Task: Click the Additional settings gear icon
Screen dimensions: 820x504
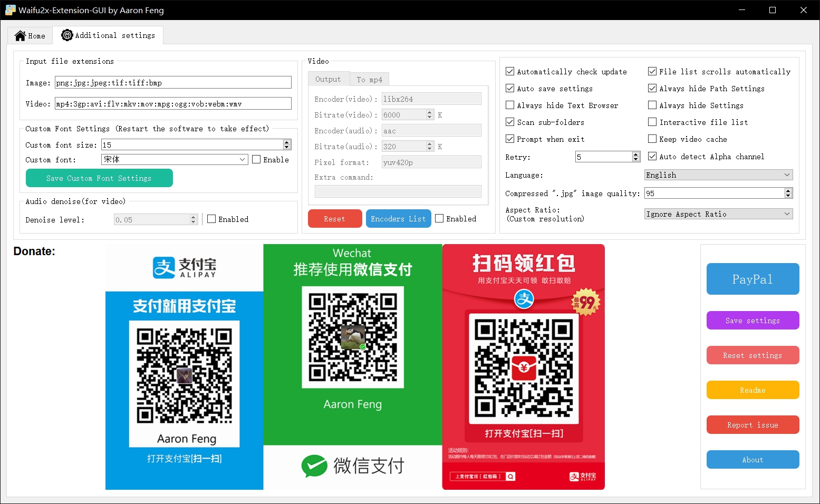Action: 67,35
